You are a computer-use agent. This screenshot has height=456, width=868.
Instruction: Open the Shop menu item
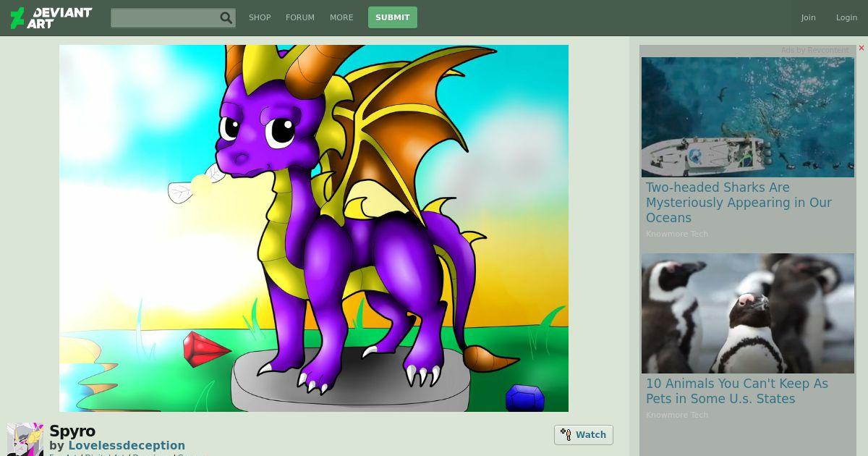(260, 17)
